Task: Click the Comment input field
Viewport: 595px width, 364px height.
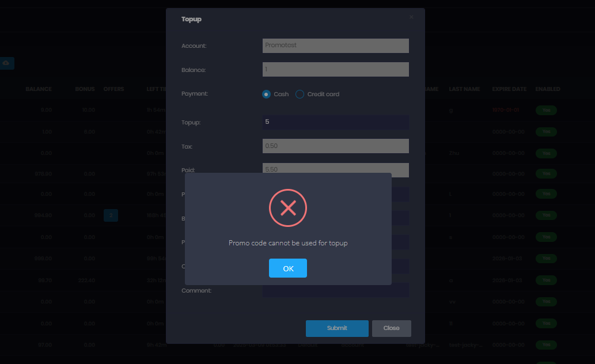Action: [336, 290]
